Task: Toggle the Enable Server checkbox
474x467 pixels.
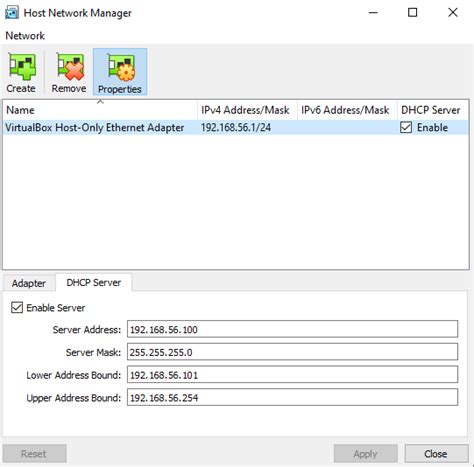Action: (x=17, y=308)
